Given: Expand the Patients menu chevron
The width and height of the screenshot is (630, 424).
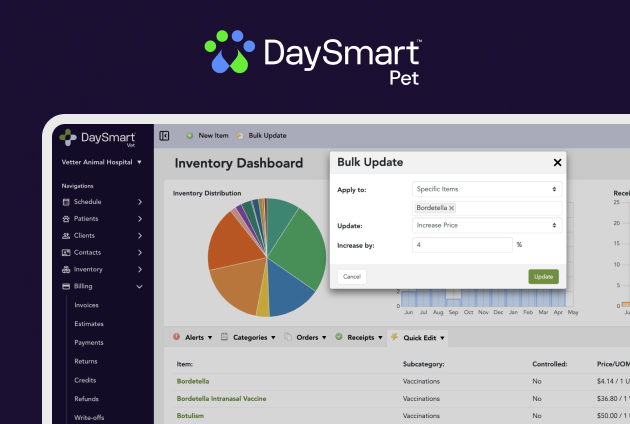Looking at the screenshot, I should click(140, 219).
